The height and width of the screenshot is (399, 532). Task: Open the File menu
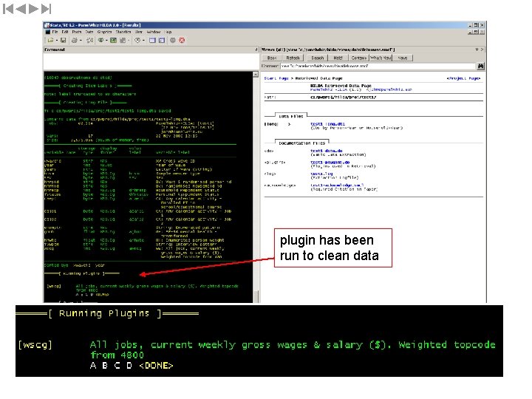coord(55,32)
